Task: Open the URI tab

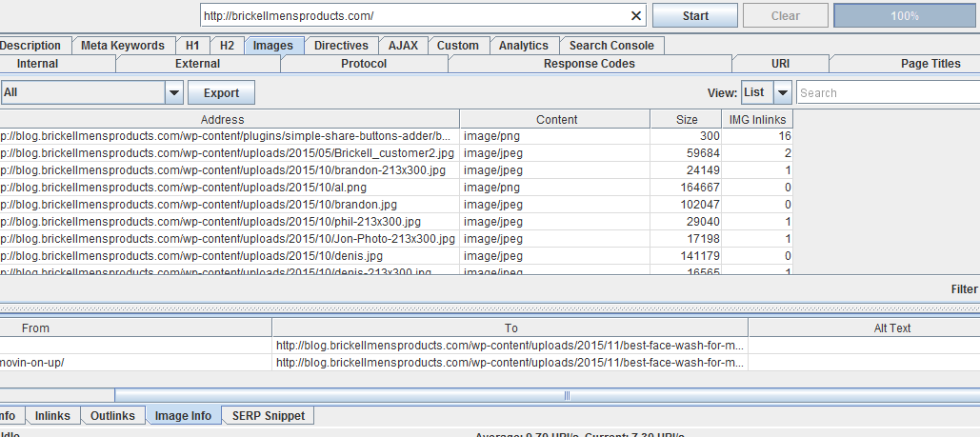Action: [780, 64]
